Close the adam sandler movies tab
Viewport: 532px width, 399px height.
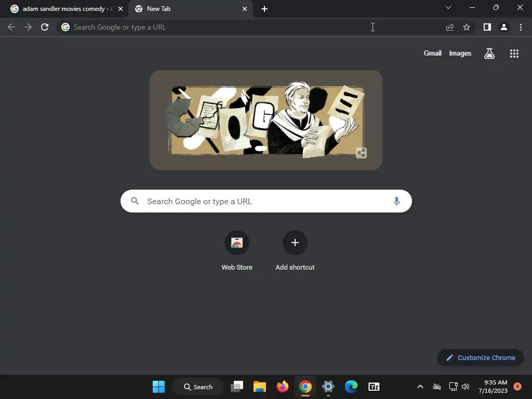tap(121, 9)
